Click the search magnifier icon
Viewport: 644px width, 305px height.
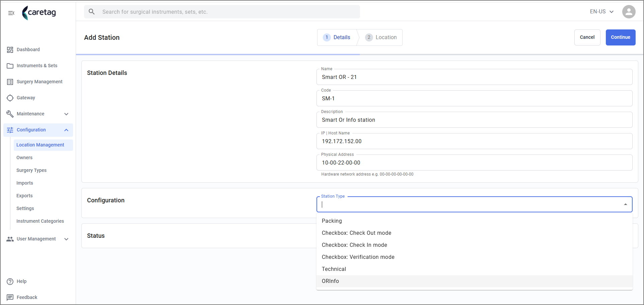coord(91,12)
